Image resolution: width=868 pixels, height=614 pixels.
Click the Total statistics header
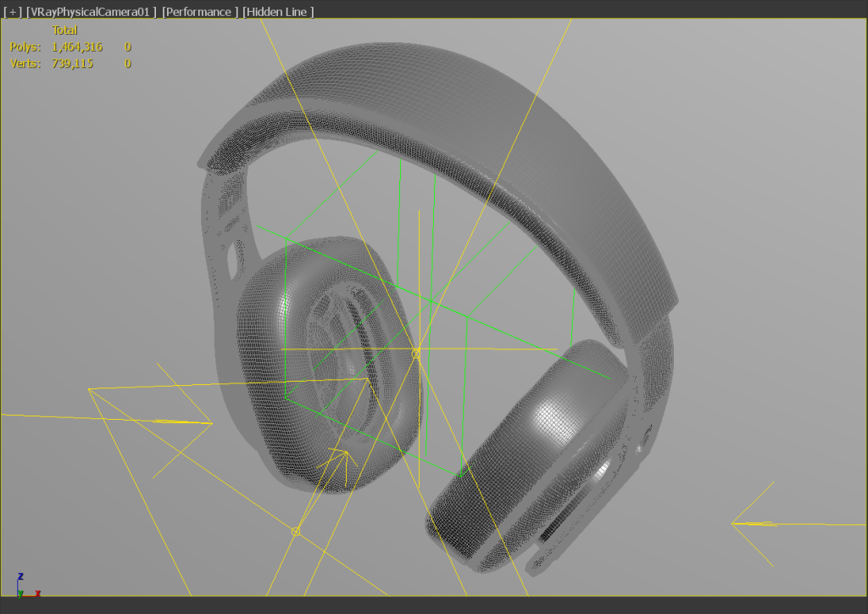(x=64, y=31)
